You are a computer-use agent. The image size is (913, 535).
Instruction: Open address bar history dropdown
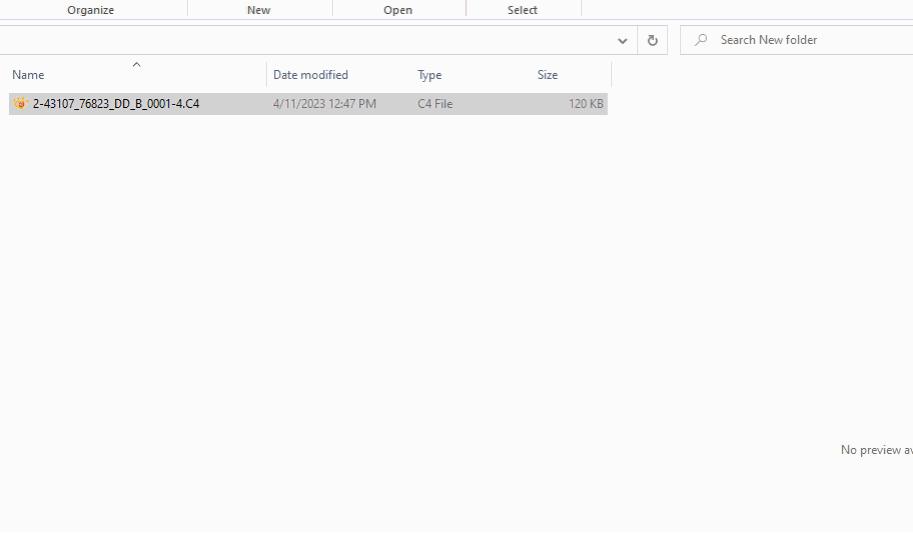(x=622, y=40)
